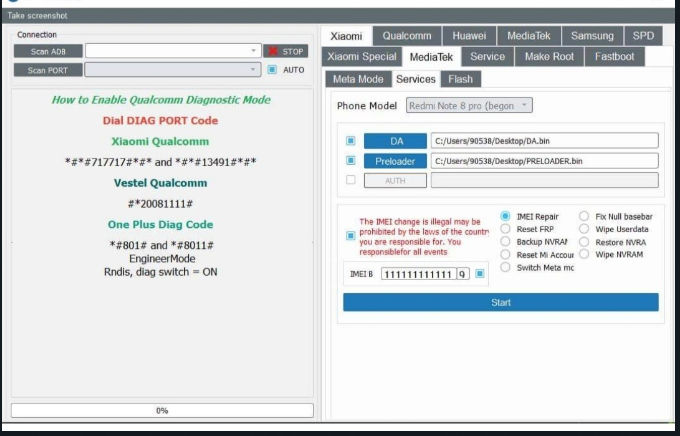Click the One Plus Diag Code heading

160,224
